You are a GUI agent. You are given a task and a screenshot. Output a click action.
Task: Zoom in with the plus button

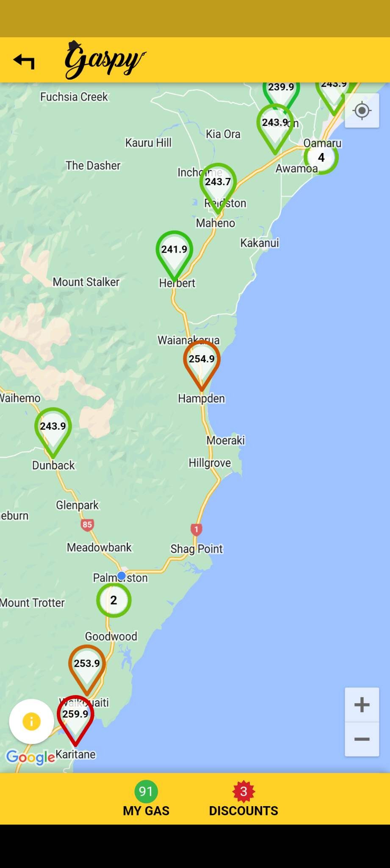click(362, 705)
